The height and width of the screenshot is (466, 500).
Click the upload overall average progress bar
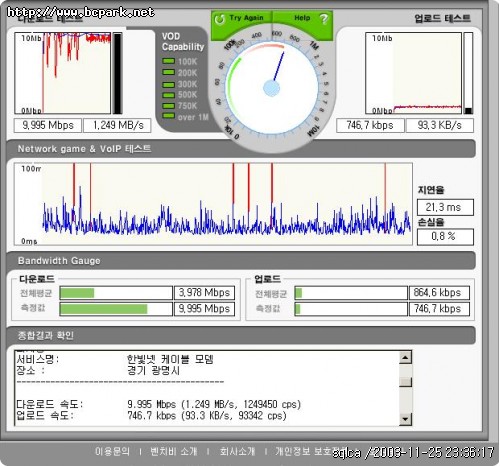pos(351,293)
